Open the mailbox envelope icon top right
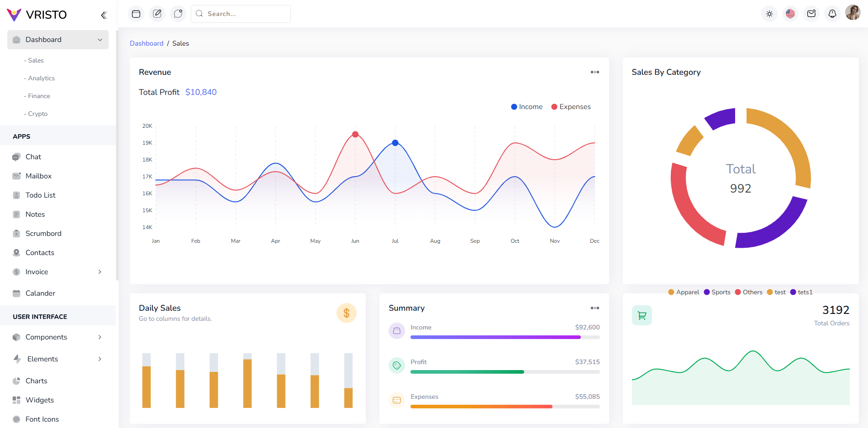The width and height of the screenshot is (868, 428). (811, 14)
